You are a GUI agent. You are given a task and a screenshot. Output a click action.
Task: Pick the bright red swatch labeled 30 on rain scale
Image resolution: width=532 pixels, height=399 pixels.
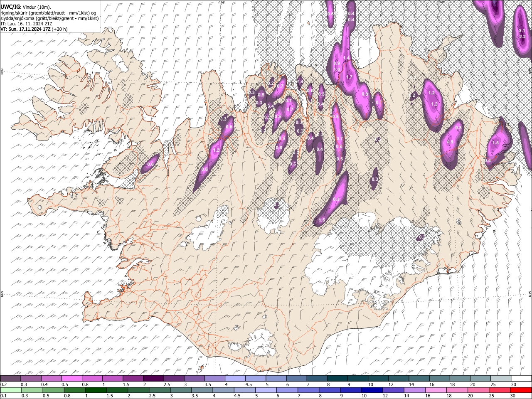[x=521, y=390]
